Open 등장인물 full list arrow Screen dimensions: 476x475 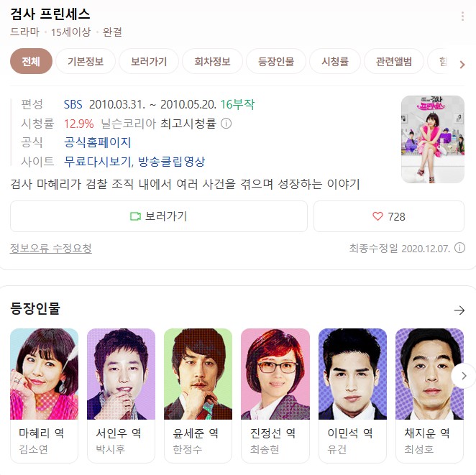(459, 310)
